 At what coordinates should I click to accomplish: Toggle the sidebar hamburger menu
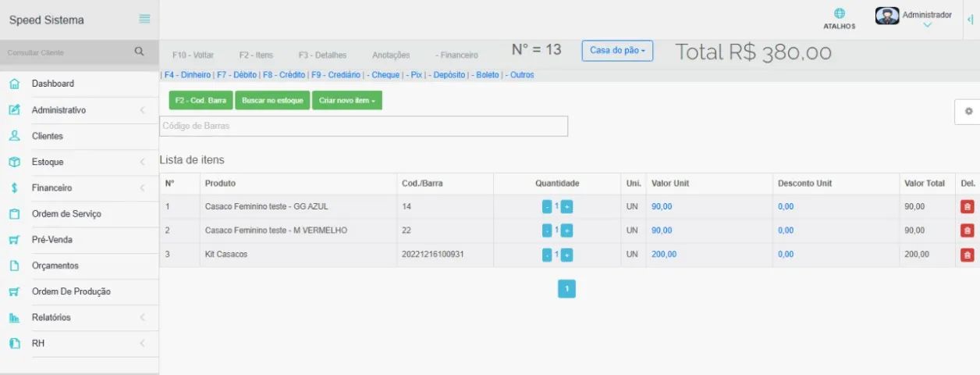click(x=144, y=19)
